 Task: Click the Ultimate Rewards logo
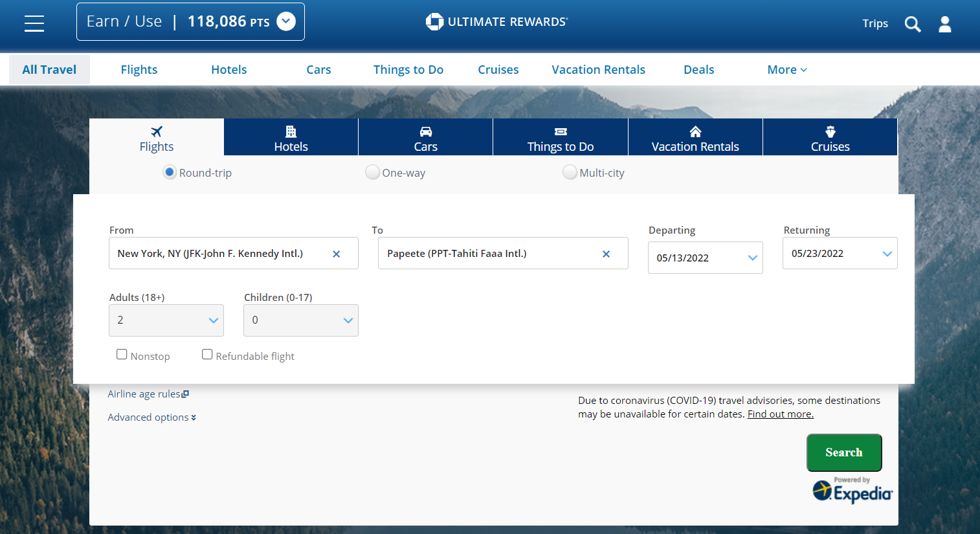point(496,21)
